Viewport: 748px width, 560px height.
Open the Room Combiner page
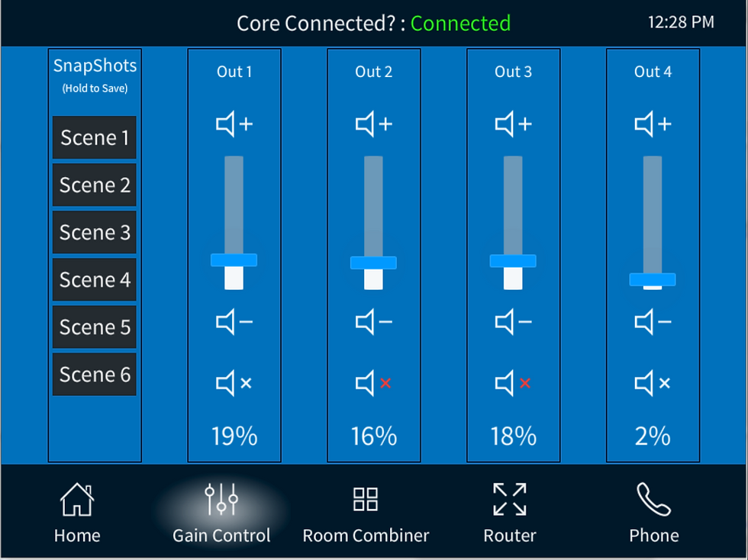pos(366,513)
